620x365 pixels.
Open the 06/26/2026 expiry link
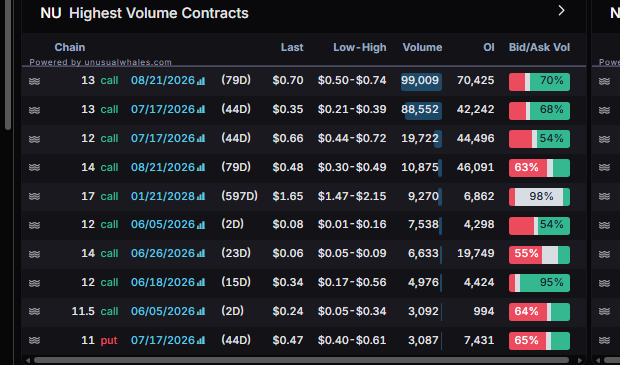tap(163, 253)
